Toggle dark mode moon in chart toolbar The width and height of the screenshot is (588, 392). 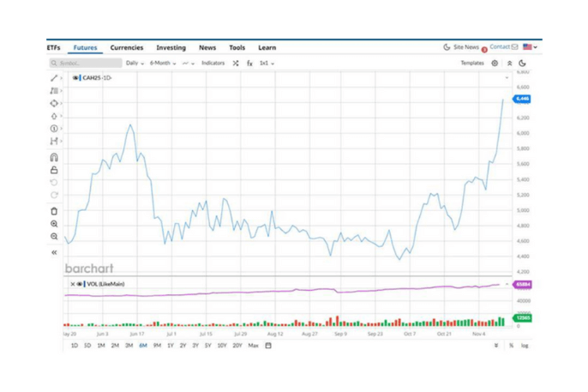(x=522, y=63)
